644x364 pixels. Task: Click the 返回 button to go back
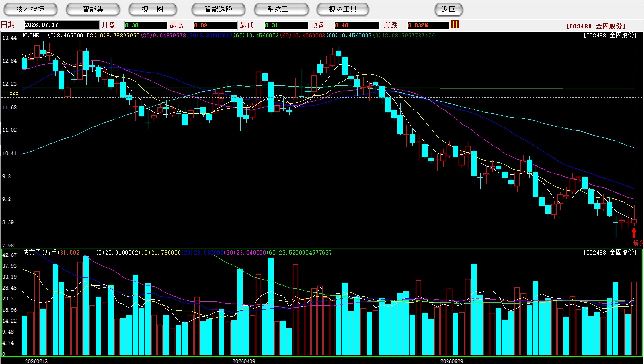point(448,9)
